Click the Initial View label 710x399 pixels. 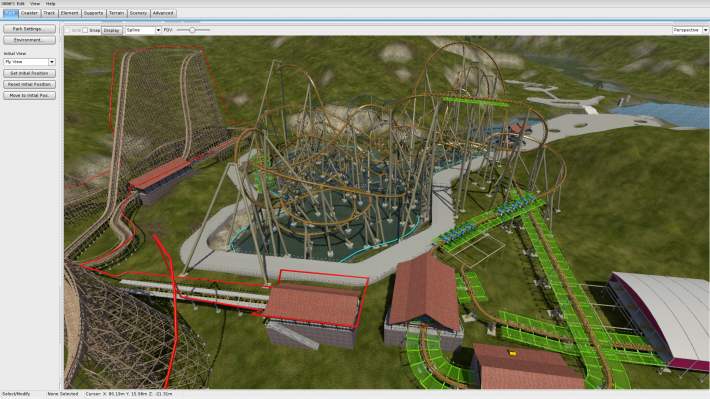coord(15,53)
